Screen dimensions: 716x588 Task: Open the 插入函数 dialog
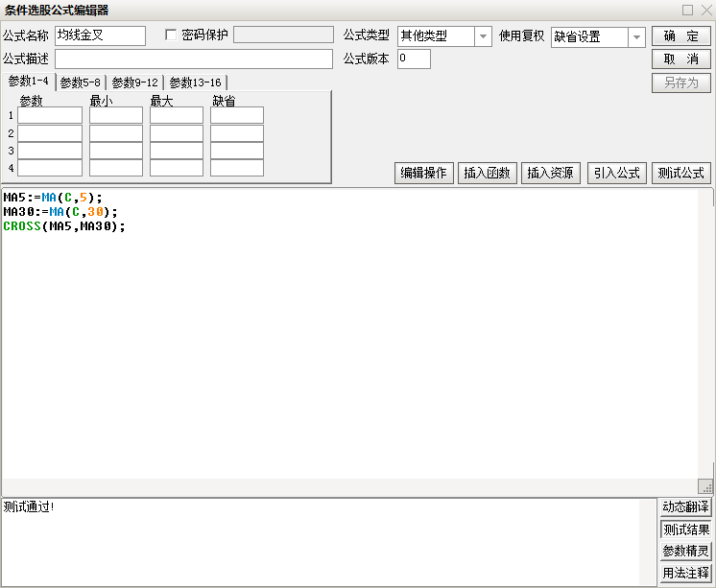[488, 174]
